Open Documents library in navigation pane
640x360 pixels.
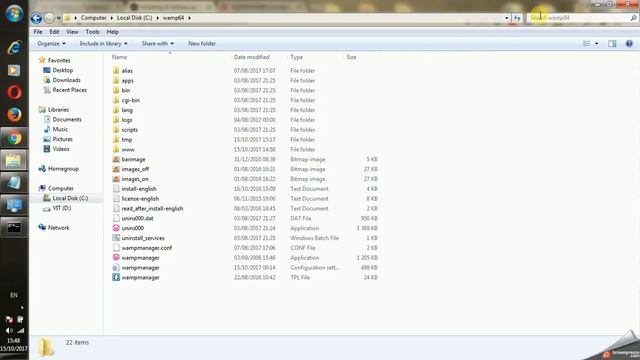click(67, 120)
